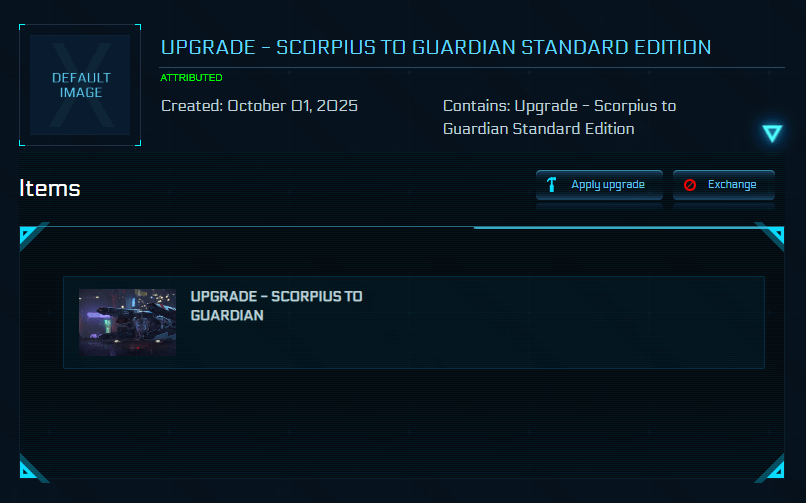The image size is (806, 503).
Task: Click the Items section heading
Action: tap(50, 188)
